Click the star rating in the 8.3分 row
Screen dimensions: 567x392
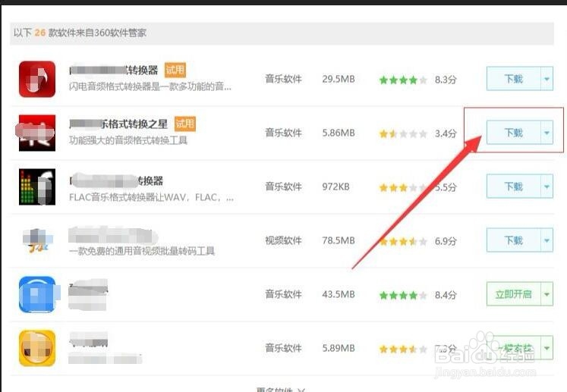pos(403,80)
